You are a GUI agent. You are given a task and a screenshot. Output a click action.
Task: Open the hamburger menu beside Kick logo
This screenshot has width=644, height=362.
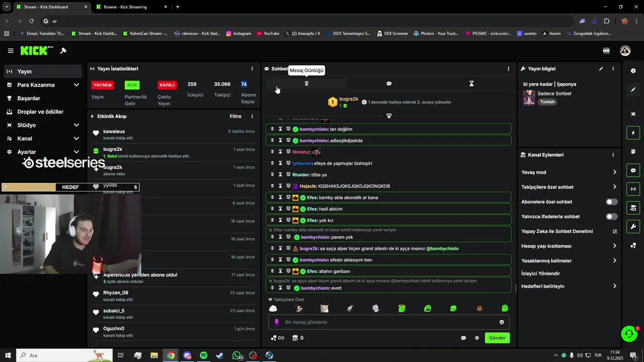[x=11, y=51]
